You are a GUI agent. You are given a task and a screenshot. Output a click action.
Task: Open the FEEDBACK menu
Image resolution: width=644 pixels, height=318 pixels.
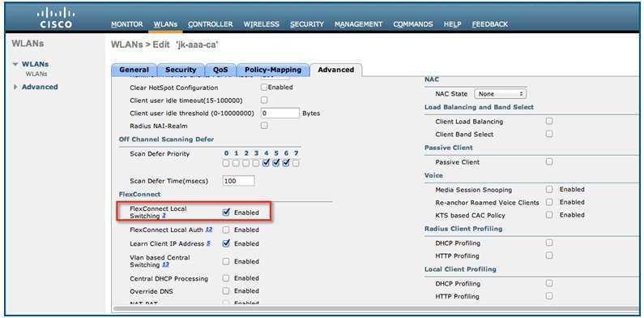489,24
